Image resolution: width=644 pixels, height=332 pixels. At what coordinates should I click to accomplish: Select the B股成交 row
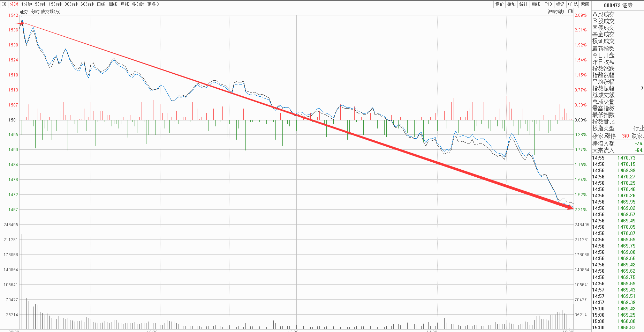coord(603,21)
